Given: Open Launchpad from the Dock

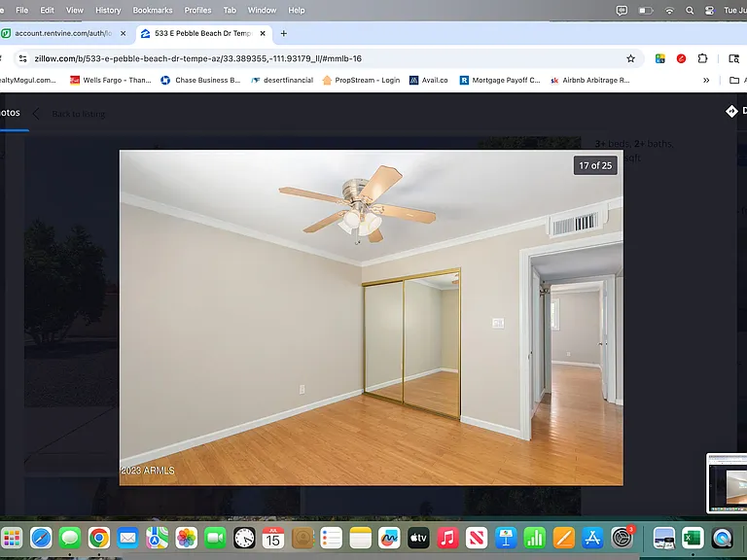Looking at the screenshot, I should click(12, 538).
